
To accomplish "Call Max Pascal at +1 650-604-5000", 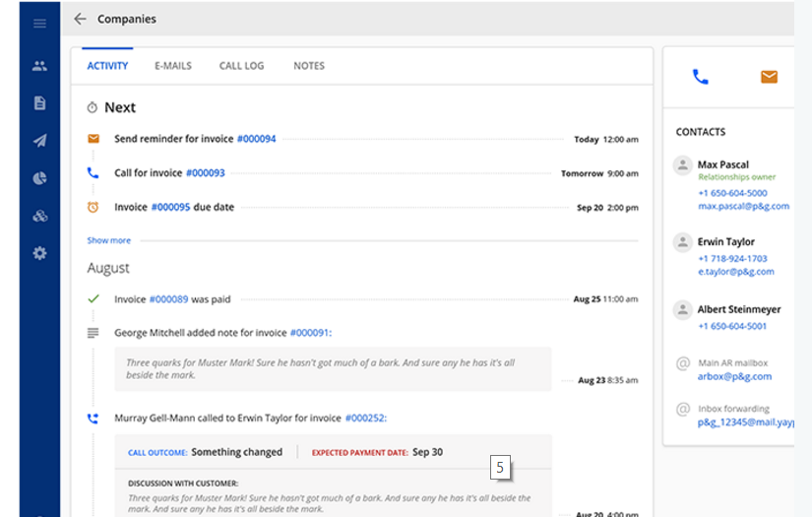I will (732, 193).
